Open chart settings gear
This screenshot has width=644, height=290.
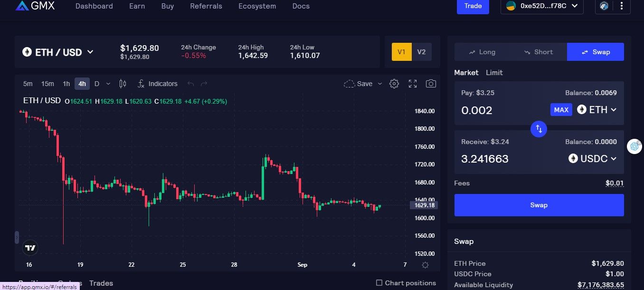[394, 84]
